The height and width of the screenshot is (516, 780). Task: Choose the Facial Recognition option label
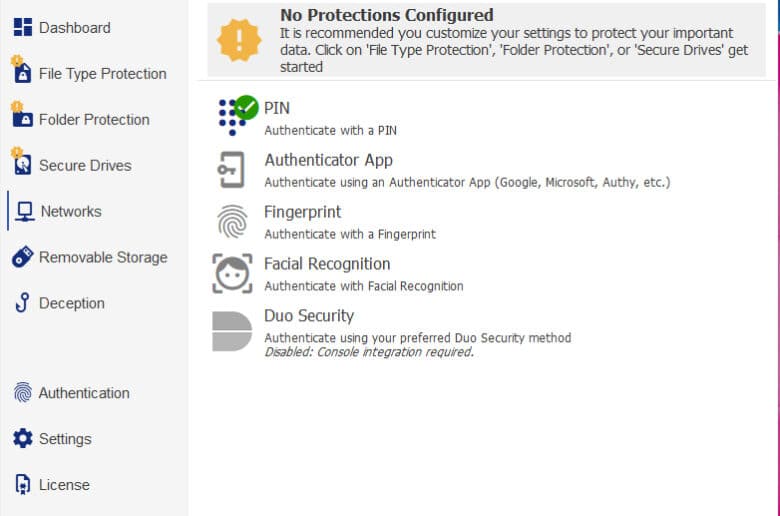click(327, 264)
